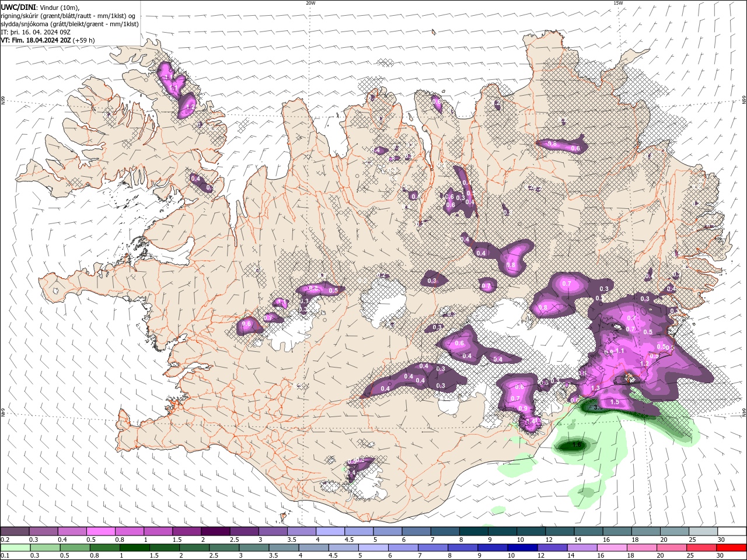Click lower legend swatch between 1 and 1.5
The height and width of the screenshot is (560, 747).
[134, 548]
